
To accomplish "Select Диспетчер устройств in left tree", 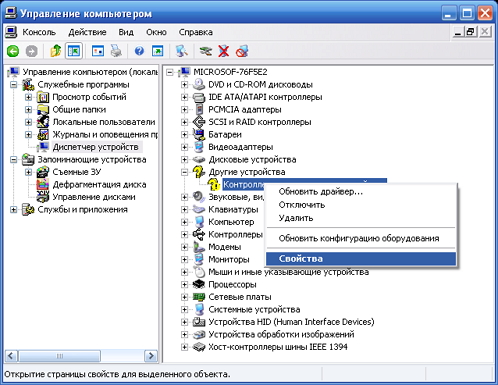I will pos(95,147).
